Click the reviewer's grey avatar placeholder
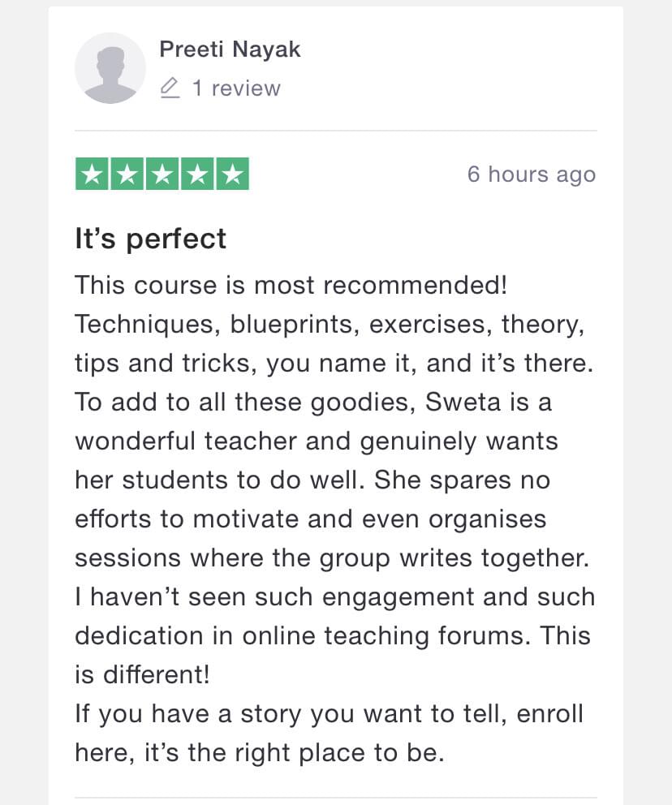Screen dimensions: 672x805 pyautogui.click(x=110, y=68)
